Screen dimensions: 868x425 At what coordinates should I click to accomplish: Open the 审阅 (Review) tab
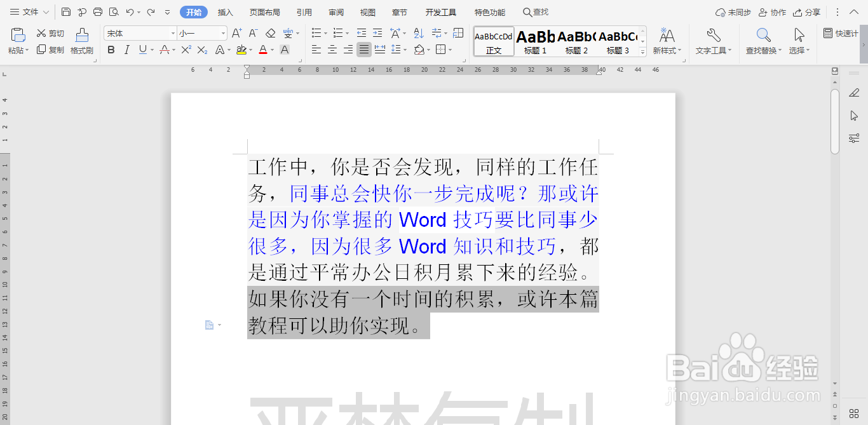click(336, 12)
